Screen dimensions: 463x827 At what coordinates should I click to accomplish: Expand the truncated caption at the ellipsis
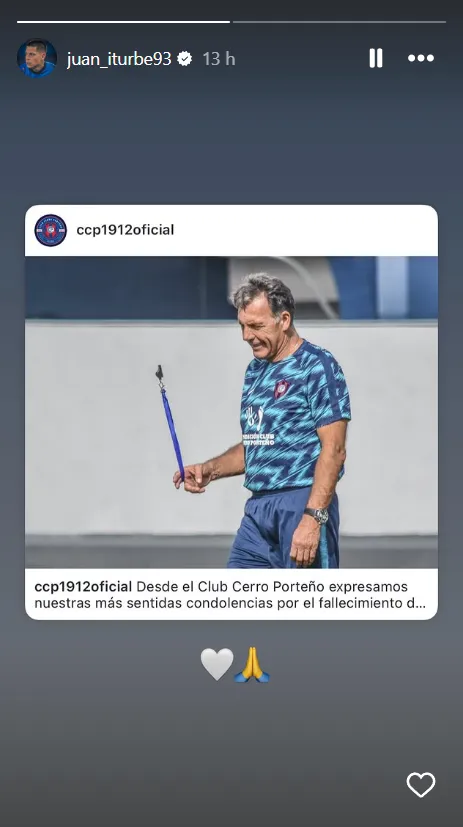coord(419,603)
